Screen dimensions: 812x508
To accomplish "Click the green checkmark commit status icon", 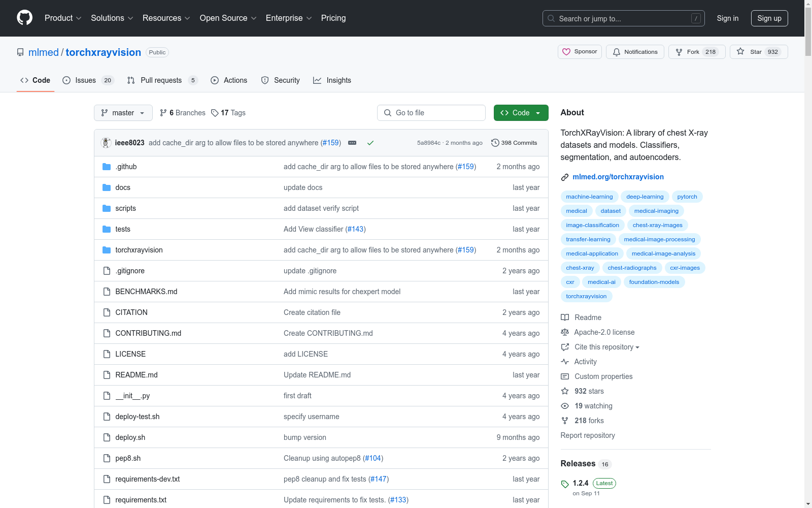I will 370,143.
